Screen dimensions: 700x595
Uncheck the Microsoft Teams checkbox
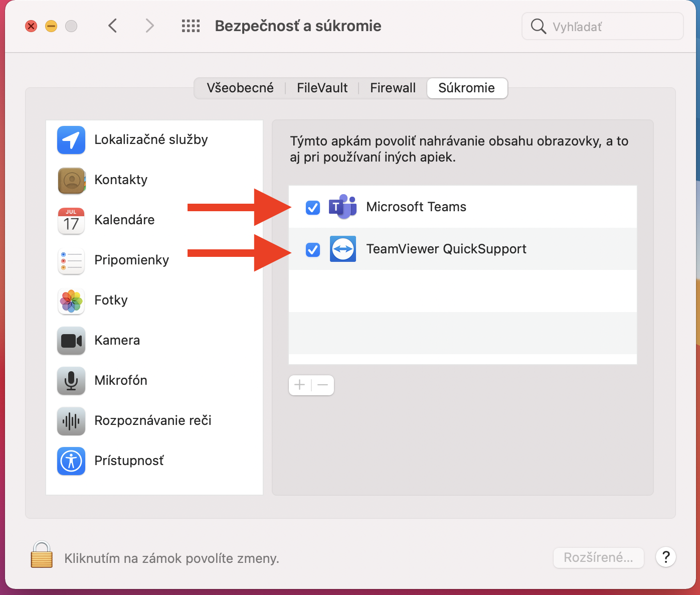coord(313,207)
